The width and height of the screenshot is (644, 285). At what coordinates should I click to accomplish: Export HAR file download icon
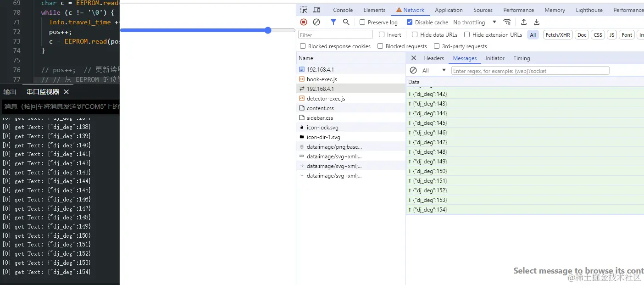click(x=537, y=22)
